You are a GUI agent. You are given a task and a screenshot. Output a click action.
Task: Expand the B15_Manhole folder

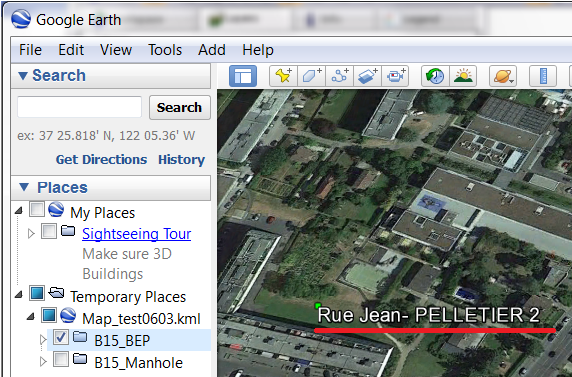pyautogui.click(x=43, y=362)
